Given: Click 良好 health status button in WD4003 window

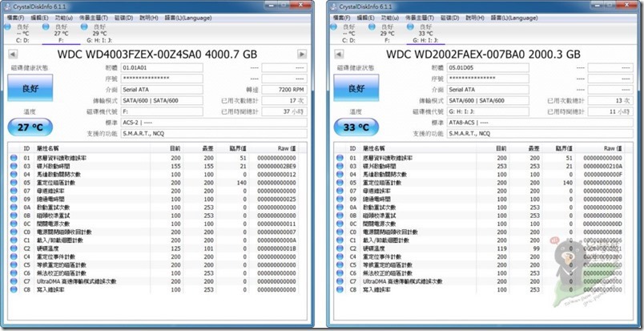Looking at the screenshot, I should (30, 87).
